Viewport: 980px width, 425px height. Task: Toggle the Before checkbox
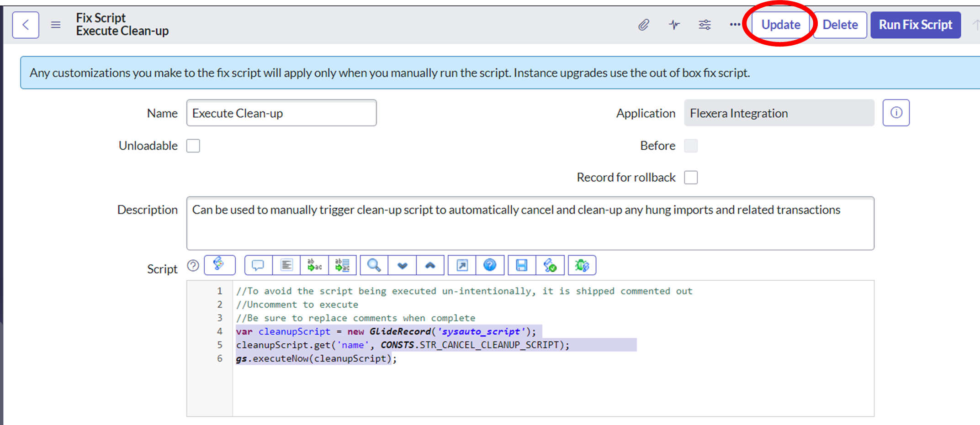pos(691,146)
